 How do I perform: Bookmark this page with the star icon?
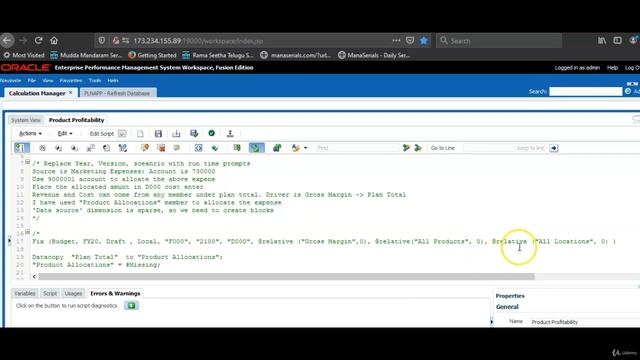(424, 40)
